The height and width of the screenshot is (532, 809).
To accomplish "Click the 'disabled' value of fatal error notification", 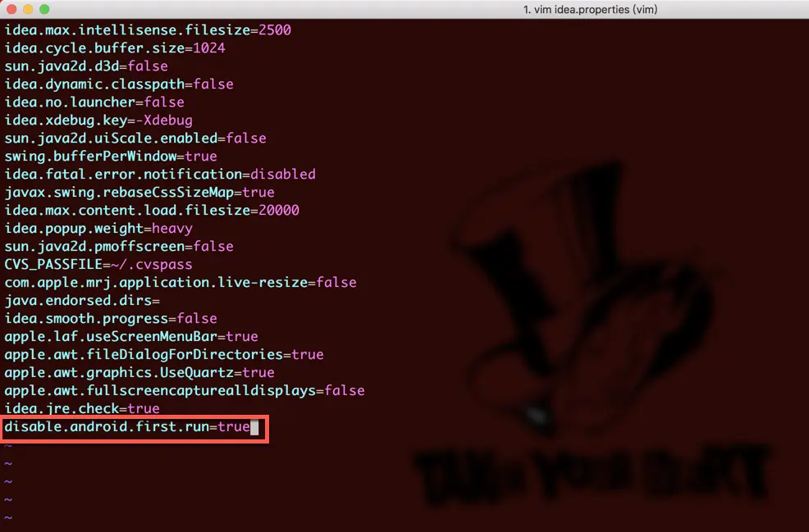I will point(283,175).
